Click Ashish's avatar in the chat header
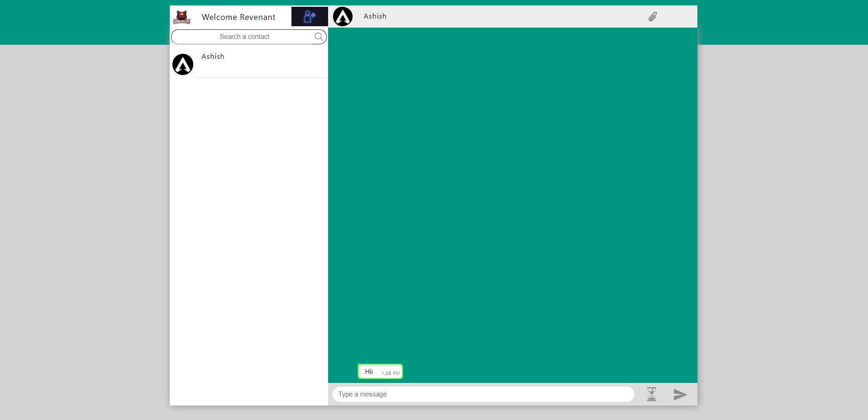The height and width of the screenshot is (420, 868). coord(343,16)
